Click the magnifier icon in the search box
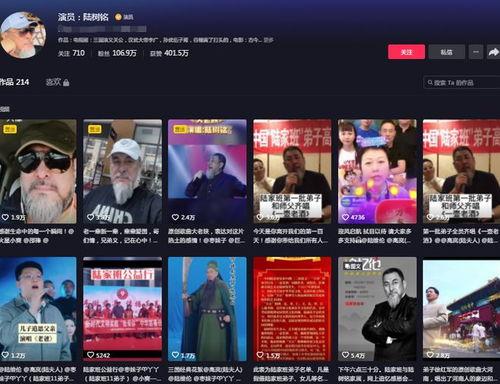This screenshot has width=500, height=384. 430,82
